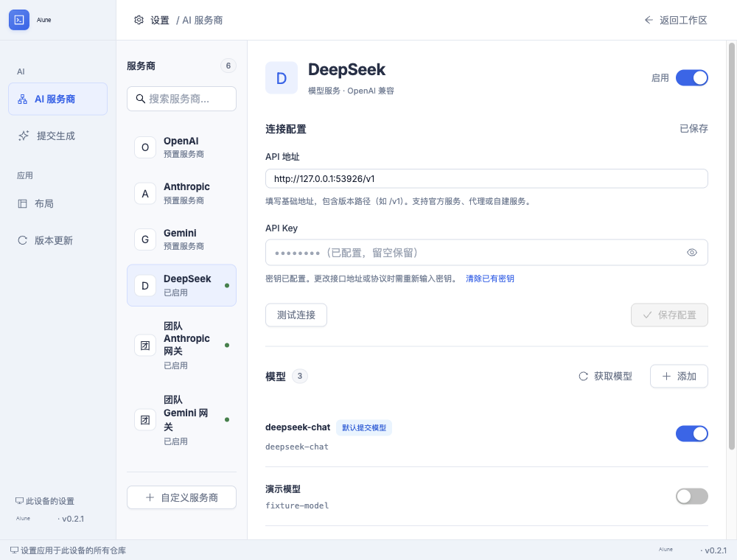Click the reload icon beside 获取模型

coord(583,377)
